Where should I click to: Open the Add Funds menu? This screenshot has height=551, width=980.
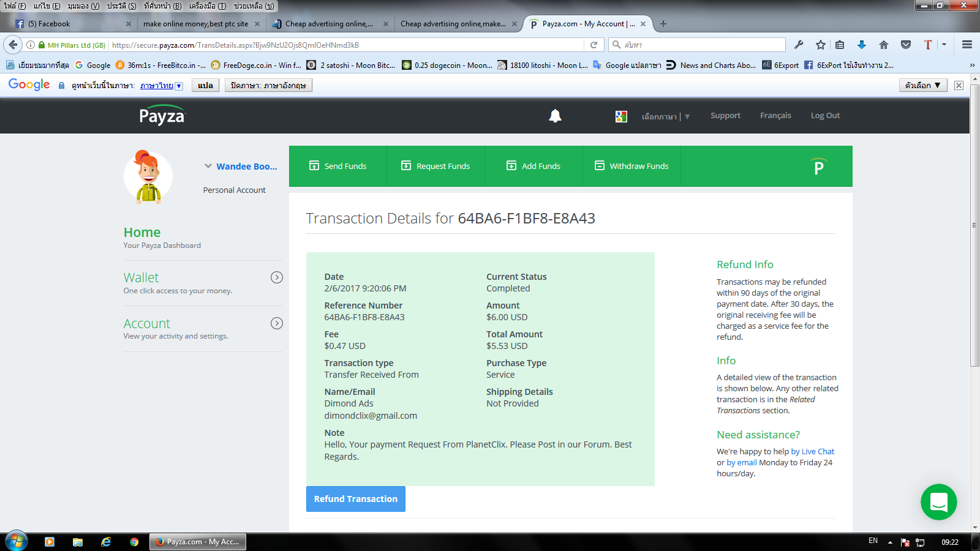click(x=534, y=166)
